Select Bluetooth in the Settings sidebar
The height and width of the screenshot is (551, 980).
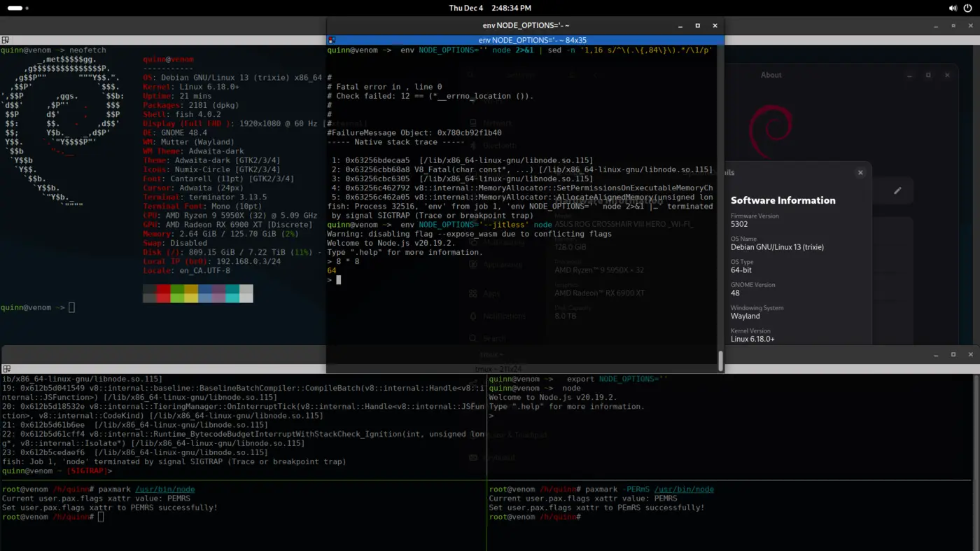[497, 146]
